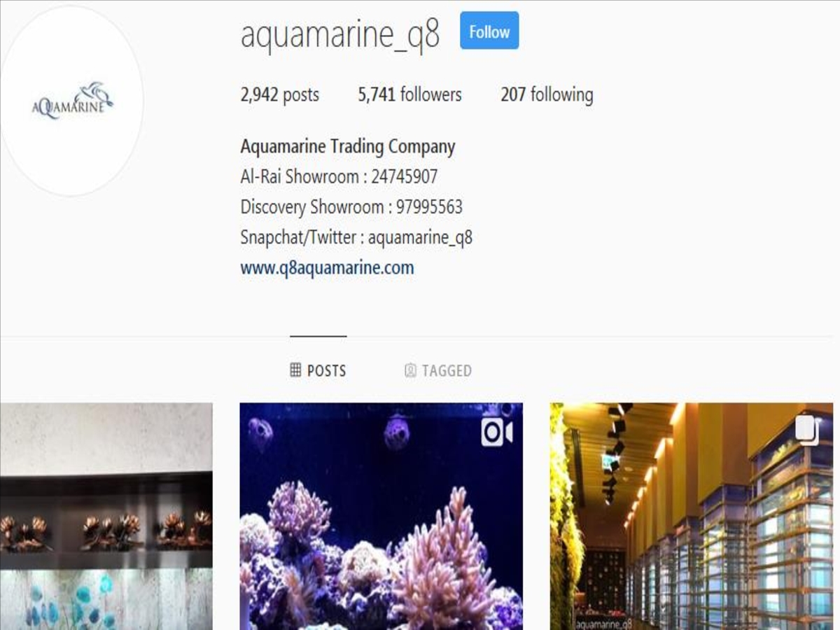
Task: View the 5,741 followers list
Action: click(409, 94)
